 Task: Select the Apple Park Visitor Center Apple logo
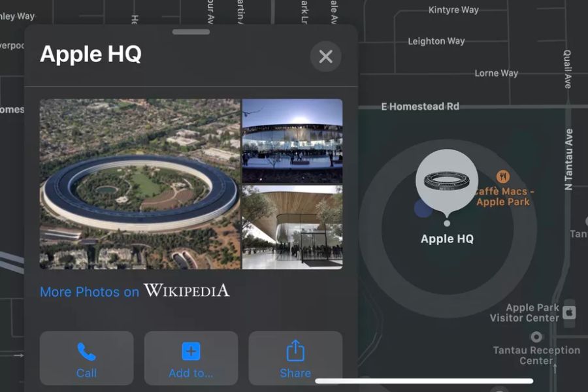tap(569, 312)
